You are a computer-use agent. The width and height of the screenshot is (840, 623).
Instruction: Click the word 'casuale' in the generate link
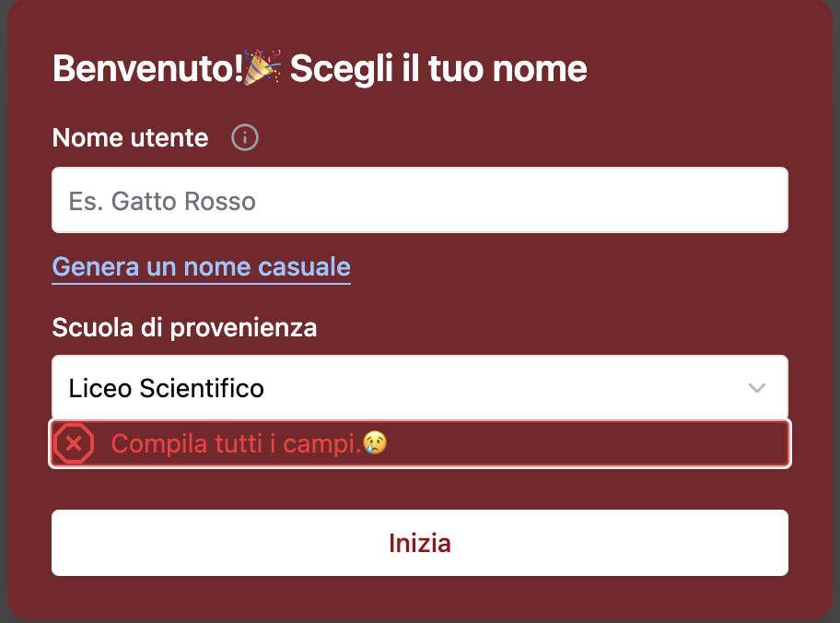pos(304,266)
